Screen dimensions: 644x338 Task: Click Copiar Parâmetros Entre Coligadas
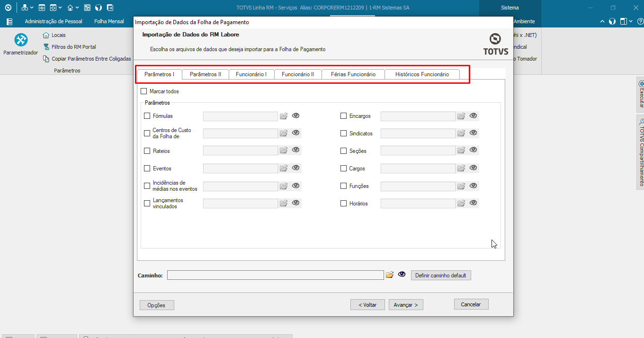coord(87,59)
